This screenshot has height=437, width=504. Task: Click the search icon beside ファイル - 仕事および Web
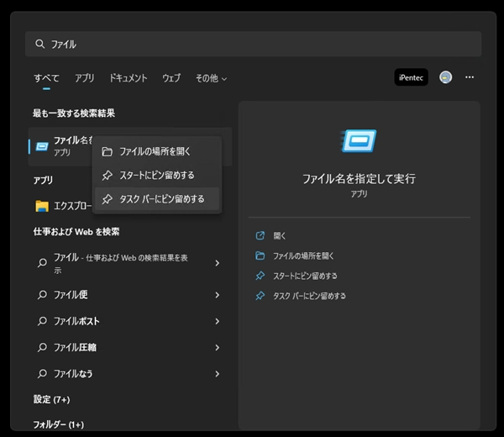tap(42, 263)
